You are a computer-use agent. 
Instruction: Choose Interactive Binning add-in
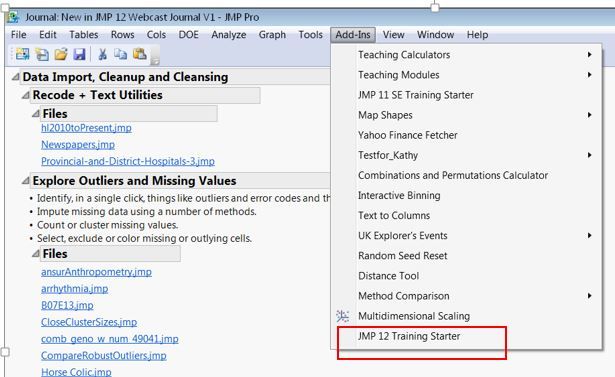[467, 195]
